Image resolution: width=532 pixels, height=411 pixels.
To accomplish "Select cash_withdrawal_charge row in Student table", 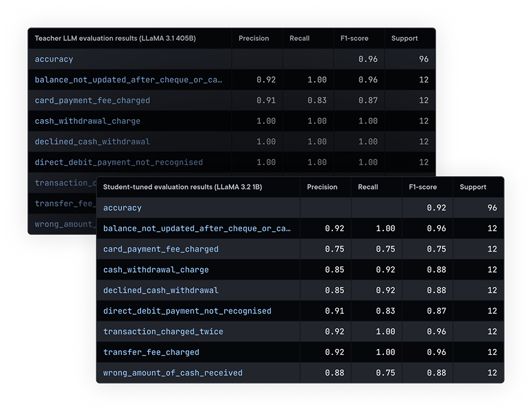I will click(300, 270).
